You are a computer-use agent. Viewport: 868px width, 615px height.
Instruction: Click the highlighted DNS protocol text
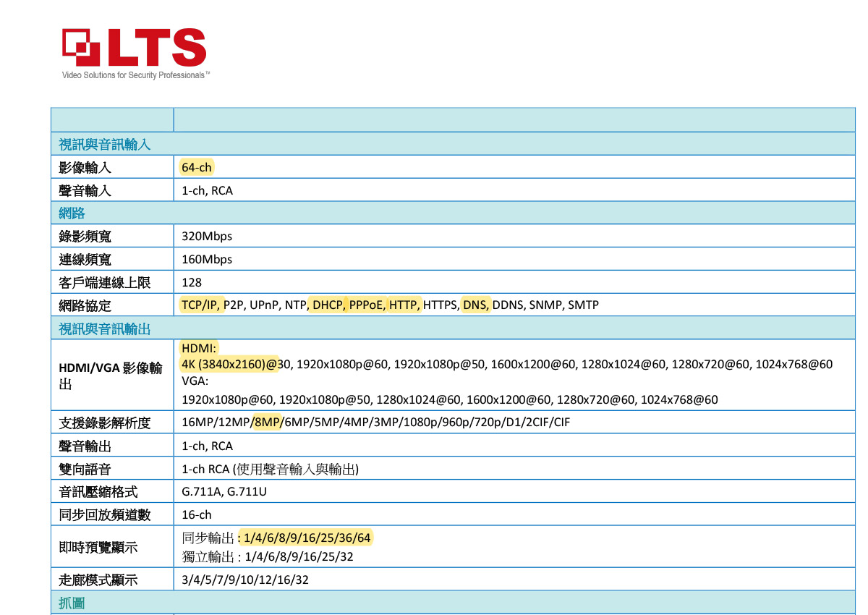click(x=476, y=305)
